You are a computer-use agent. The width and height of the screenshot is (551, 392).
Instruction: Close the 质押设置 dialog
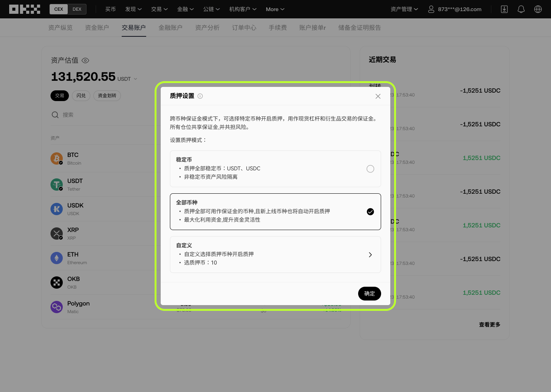[378, 96]
